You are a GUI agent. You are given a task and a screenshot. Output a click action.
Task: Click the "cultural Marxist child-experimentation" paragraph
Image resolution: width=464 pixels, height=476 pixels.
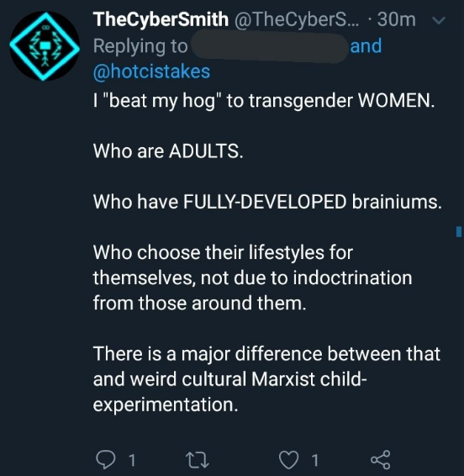tap(266, 379)
